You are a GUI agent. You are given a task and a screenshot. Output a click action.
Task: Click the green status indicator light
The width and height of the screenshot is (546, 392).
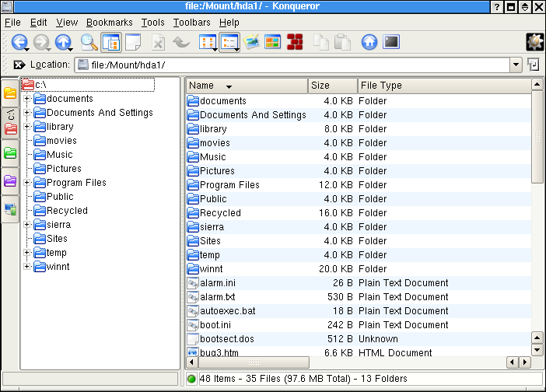191,379
